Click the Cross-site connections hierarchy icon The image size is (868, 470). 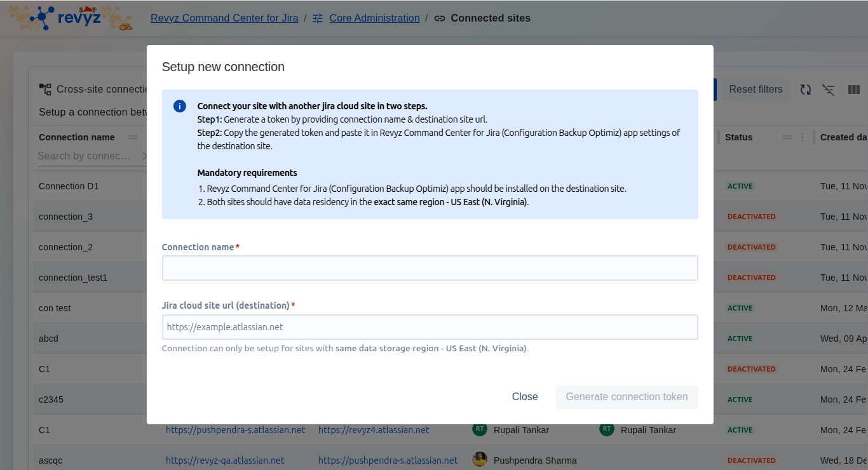tap(45, 90)
